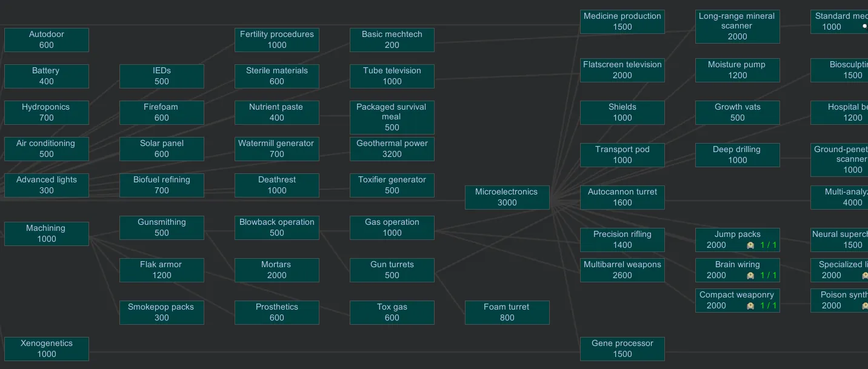This screenshot has height=369, width=868.
Task: Open the Deep drilling research project
Action: click(x=737, y=155)
